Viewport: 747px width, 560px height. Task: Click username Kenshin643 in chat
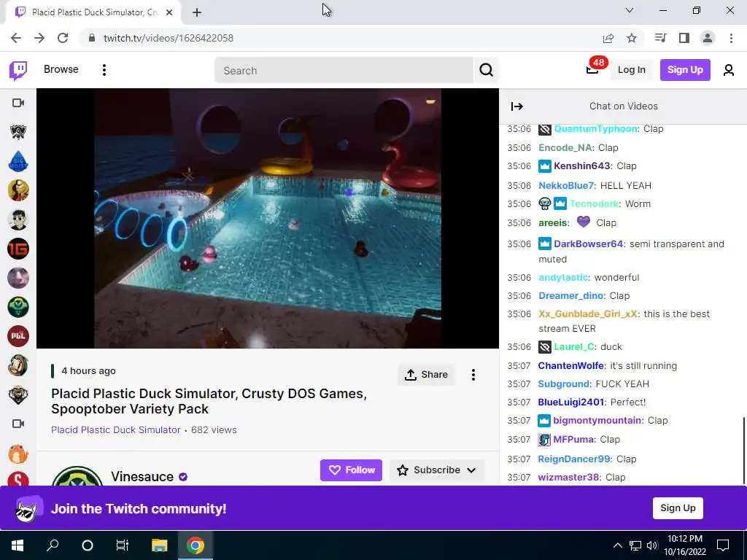coord(581,166)
